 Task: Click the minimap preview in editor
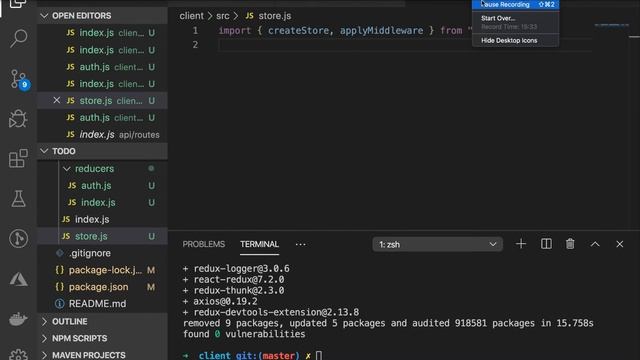click(x=611, y=25)
